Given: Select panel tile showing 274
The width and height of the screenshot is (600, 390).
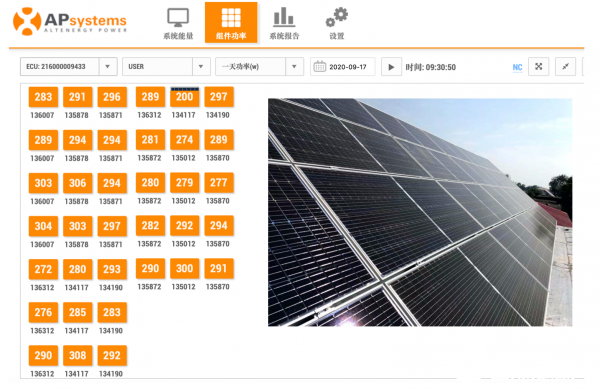Looking at the screenshot, I should 184,140.
